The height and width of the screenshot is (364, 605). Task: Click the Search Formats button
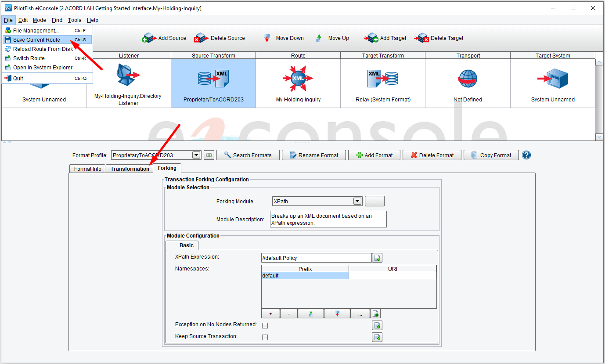pos(248,155)
